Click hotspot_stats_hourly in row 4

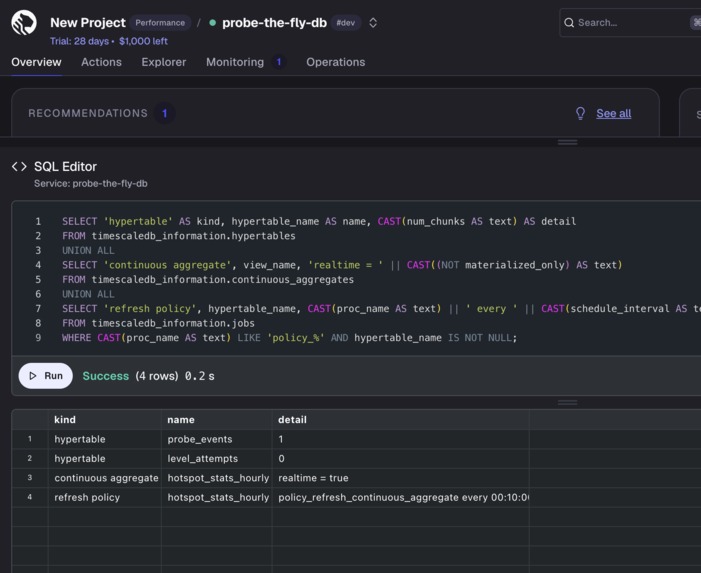coord(218,497)
